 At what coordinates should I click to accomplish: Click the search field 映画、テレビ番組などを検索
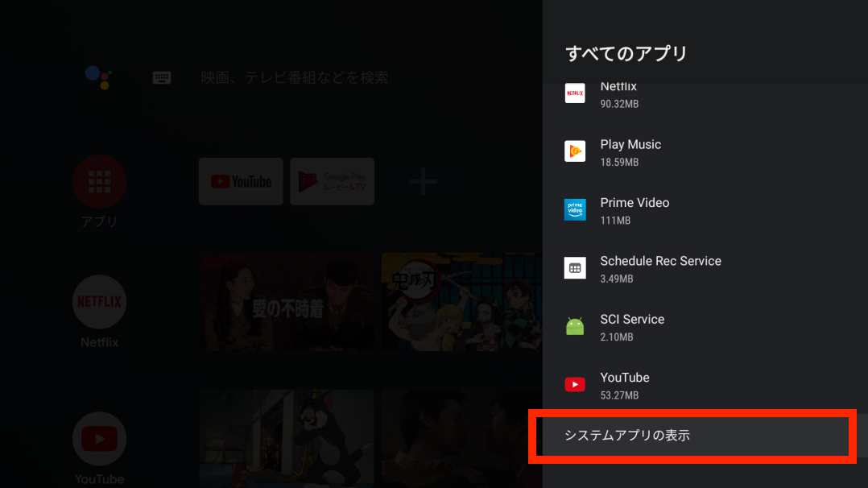[x=295, y=77]
